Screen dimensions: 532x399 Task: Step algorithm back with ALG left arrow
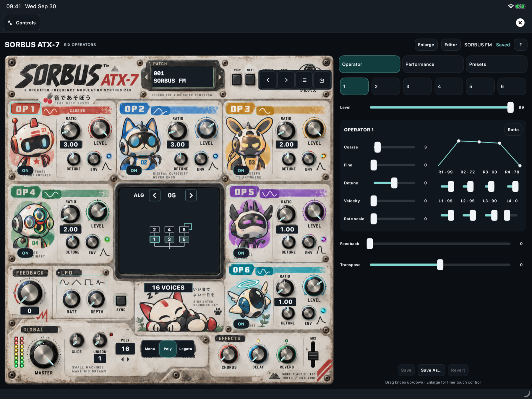click(x=155, y=196)
